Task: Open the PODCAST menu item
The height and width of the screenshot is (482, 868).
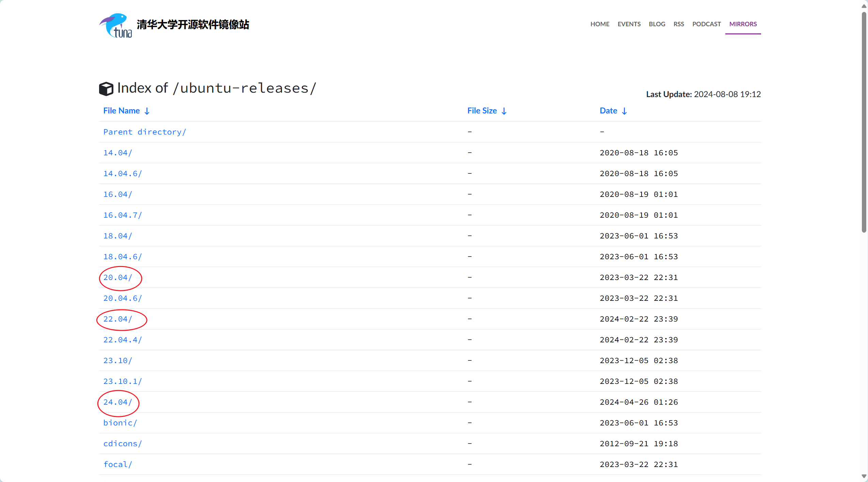Action: [707, 24]
